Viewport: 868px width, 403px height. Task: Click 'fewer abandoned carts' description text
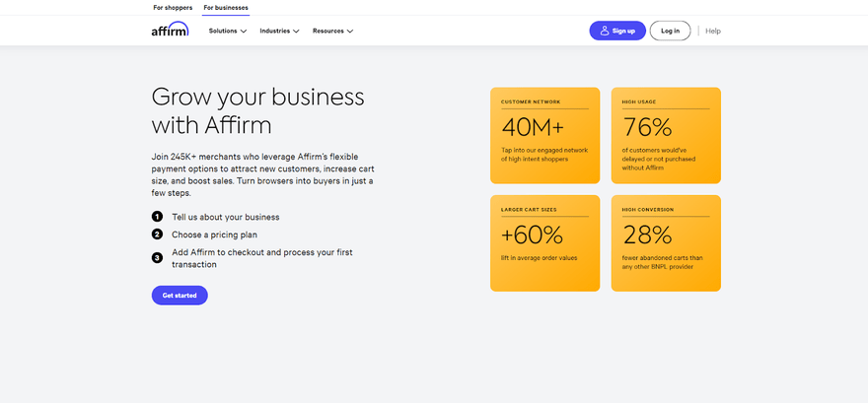(662, 262)
